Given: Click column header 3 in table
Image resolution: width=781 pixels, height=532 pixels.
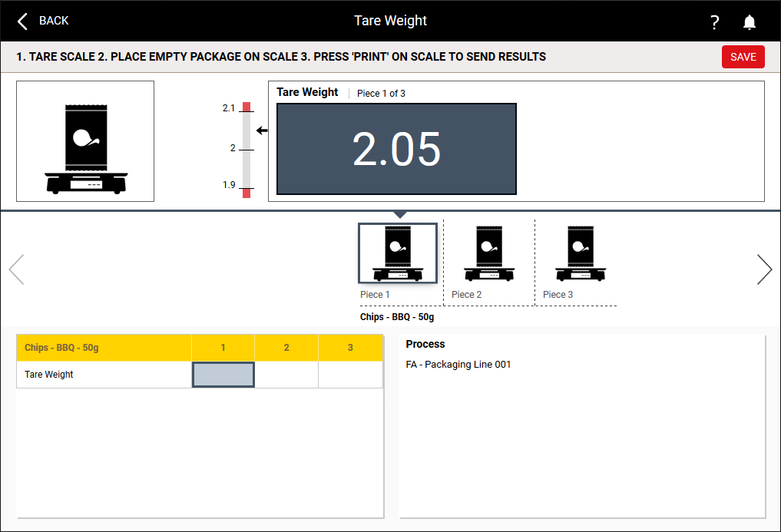Looking at the screenshot, I should (x=350, y=348).
